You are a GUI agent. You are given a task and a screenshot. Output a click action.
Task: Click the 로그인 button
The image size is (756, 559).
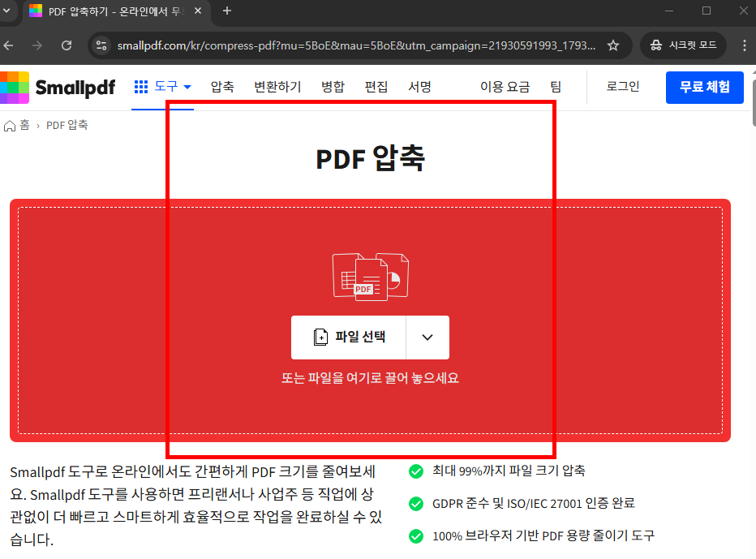point(621,87)
